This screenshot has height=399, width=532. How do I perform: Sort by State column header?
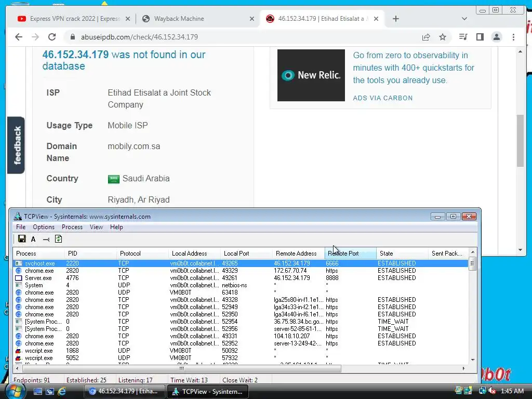click(403, 254)
